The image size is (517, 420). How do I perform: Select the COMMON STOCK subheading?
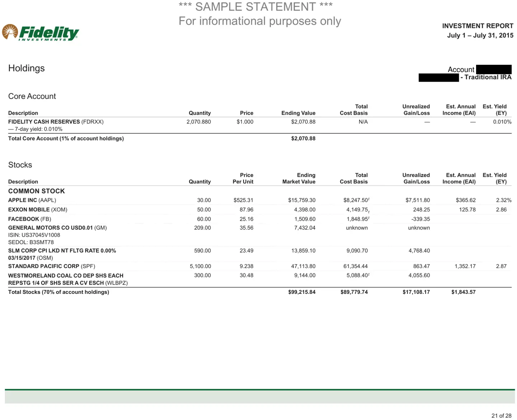click(37, 191)
